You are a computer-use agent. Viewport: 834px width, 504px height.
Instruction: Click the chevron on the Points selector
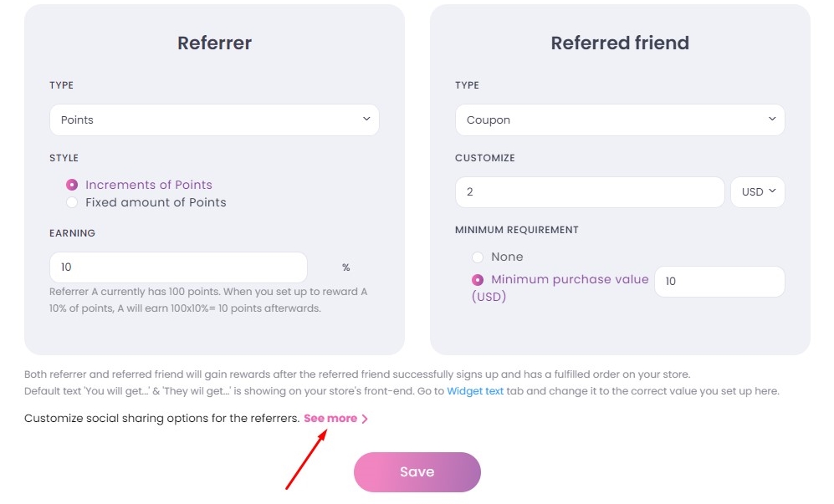tap(366, 120)
